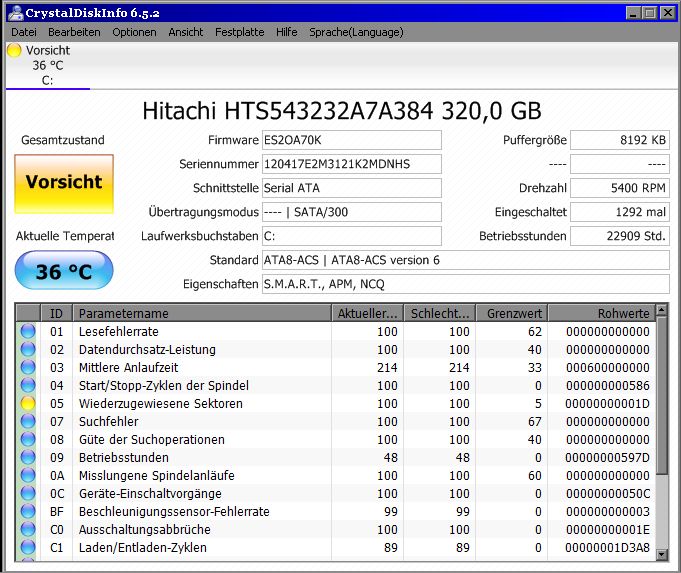This screenshot has width=681, height=573.
Task: Open the Sprache(Language) menu
Action: tap(356, 32)
